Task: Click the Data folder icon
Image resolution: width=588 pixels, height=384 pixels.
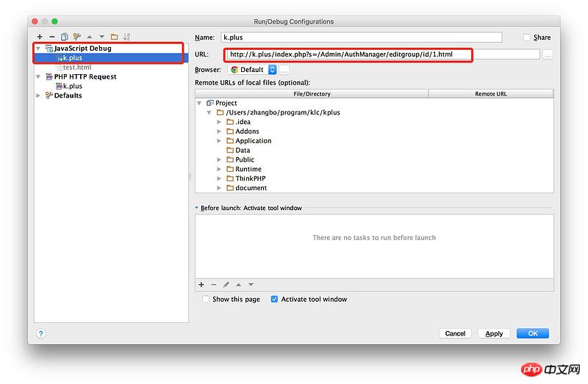Action: point(230,151)
